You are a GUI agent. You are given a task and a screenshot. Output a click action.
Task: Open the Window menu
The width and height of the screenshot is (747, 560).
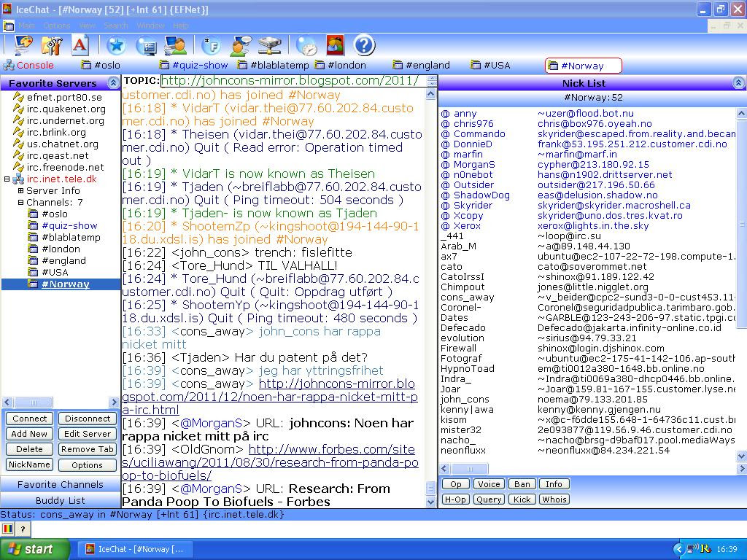pos(150,26)
